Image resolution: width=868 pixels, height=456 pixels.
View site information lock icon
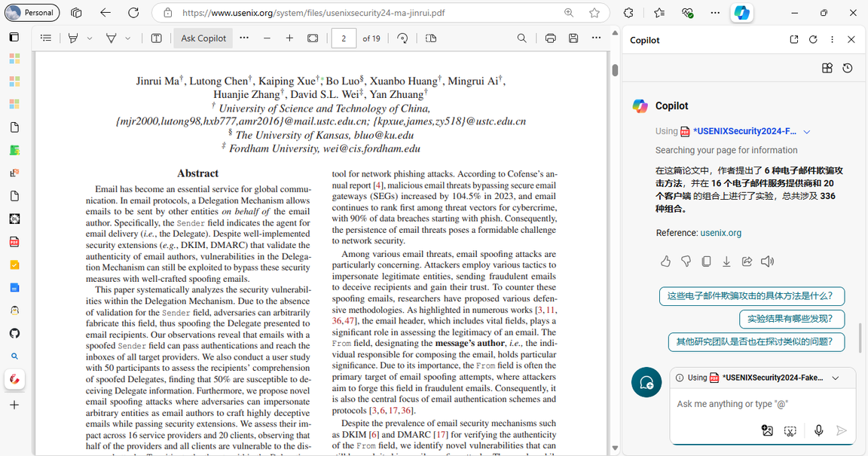pos(168,12)
